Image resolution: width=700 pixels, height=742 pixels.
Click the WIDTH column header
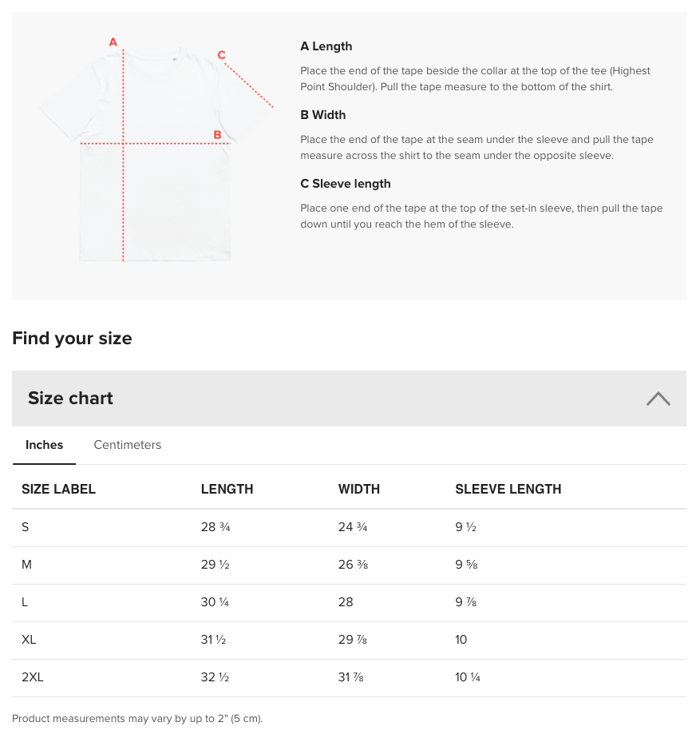click(x=359, y=489)
